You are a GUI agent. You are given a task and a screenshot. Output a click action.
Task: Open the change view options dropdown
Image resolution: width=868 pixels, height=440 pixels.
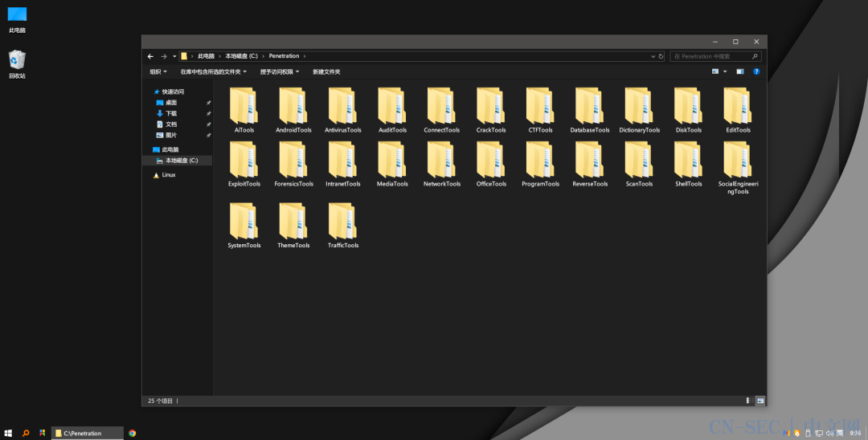(725, 71)
